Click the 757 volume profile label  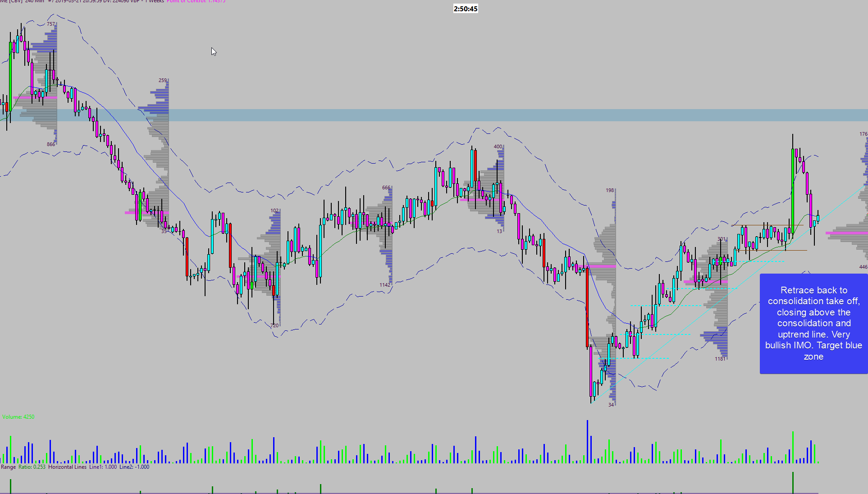[51, 24]
